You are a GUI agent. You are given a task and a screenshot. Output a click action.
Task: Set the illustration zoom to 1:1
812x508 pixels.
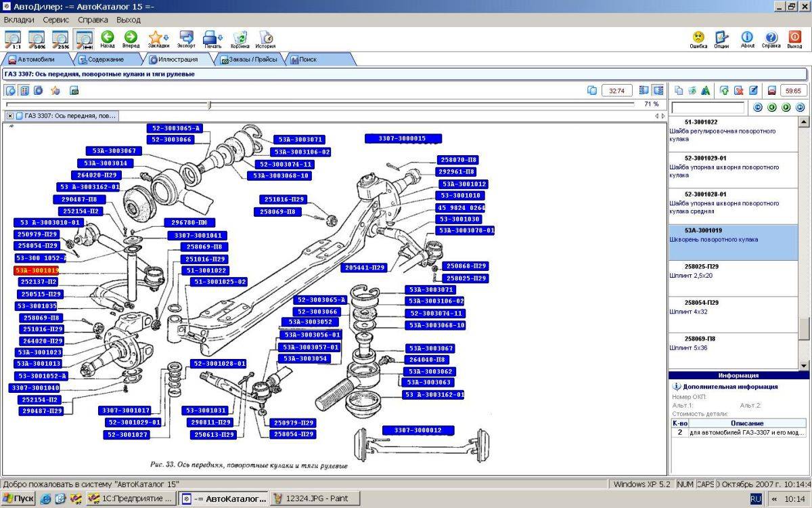(x=13, y=39)
